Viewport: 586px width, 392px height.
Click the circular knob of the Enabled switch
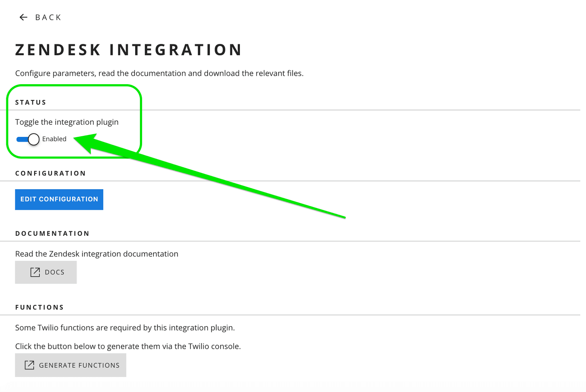coord(33,139)
